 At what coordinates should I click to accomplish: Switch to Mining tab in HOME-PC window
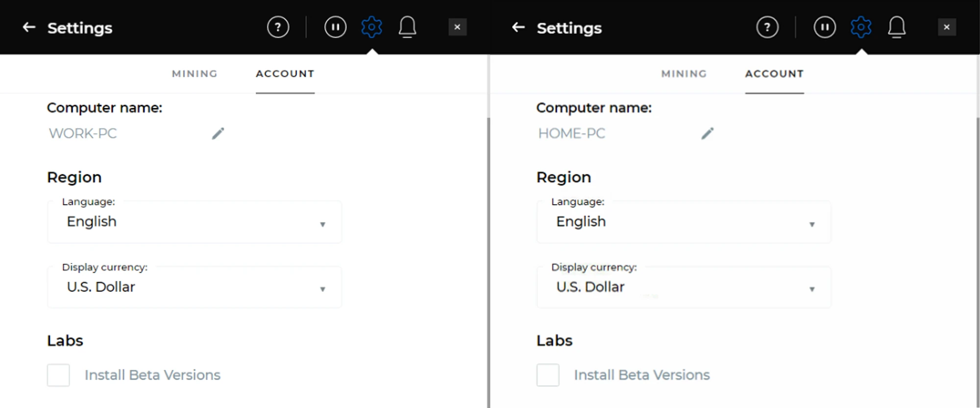684,74
